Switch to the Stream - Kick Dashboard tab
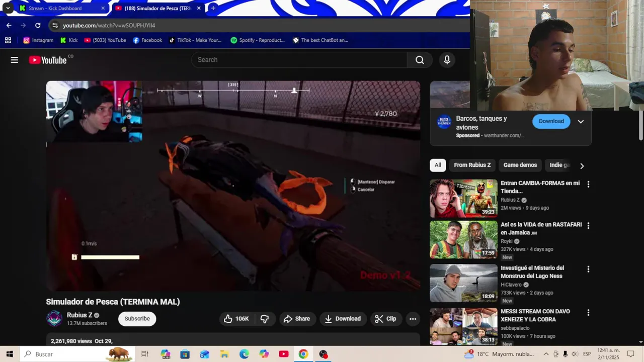This screenshot has width=644, height=362. [55, 8]
